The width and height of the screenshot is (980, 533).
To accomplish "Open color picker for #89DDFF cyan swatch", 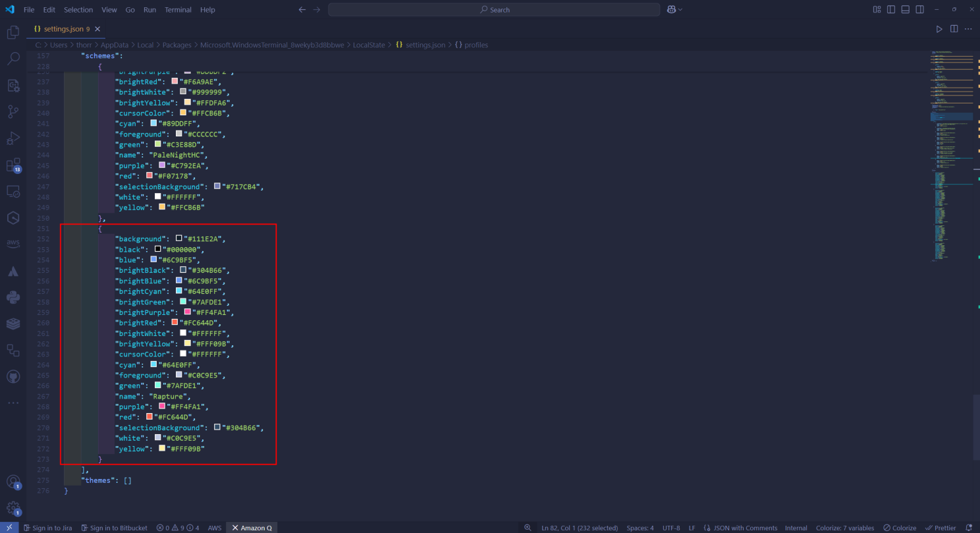I will 153,123.
